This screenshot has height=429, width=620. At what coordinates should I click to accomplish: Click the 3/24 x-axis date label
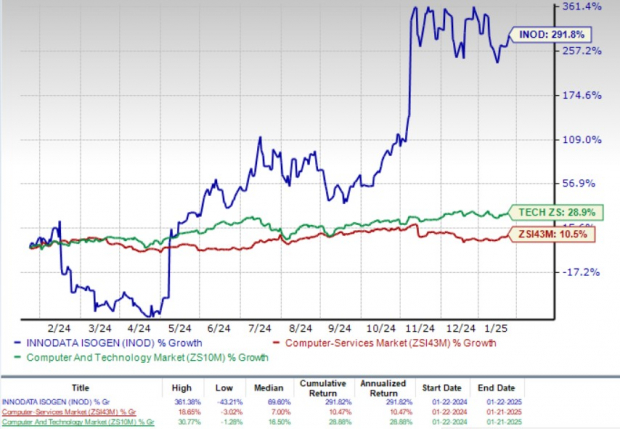(99, 329)
